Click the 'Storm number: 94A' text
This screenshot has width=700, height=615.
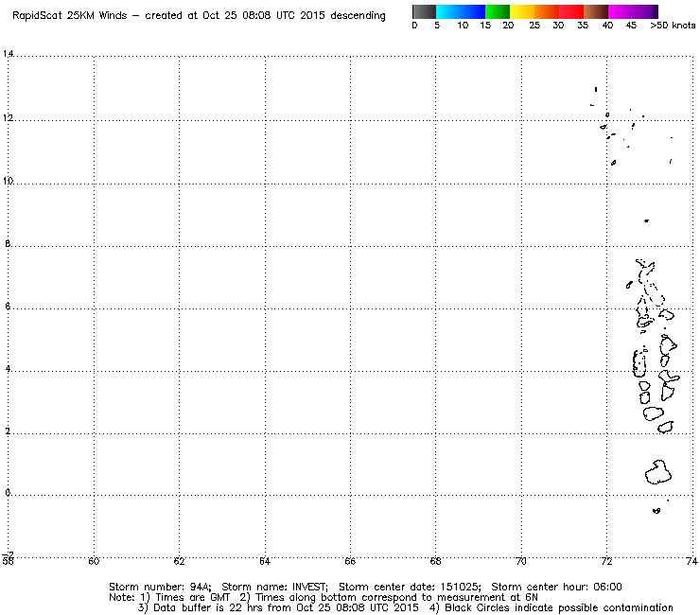160,587
